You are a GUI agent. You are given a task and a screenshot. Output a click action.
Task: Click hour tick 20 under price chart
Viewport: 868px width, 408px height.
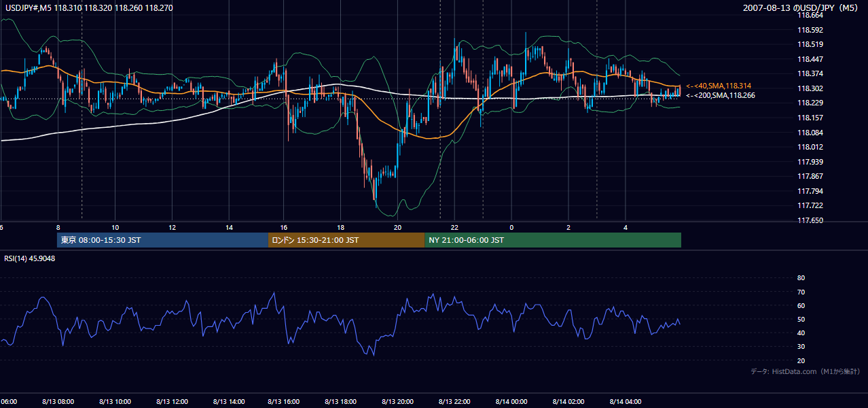[x=398, y=227]
